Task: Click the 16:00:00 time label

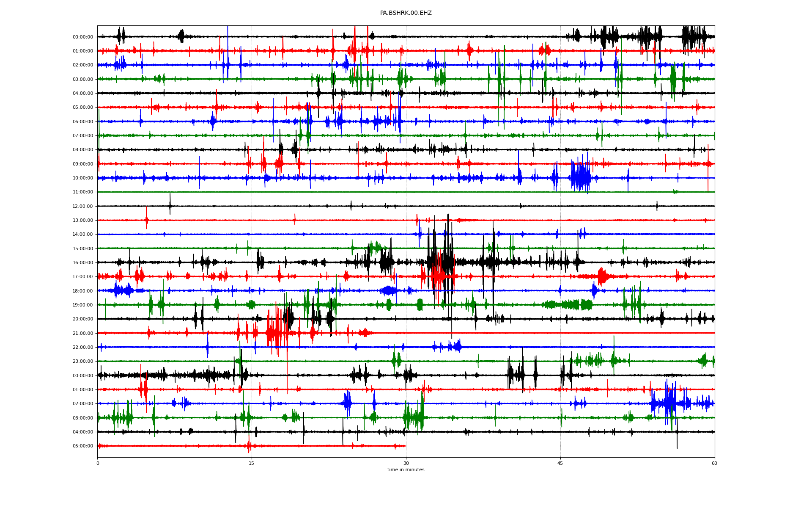Action: [83, 262]
